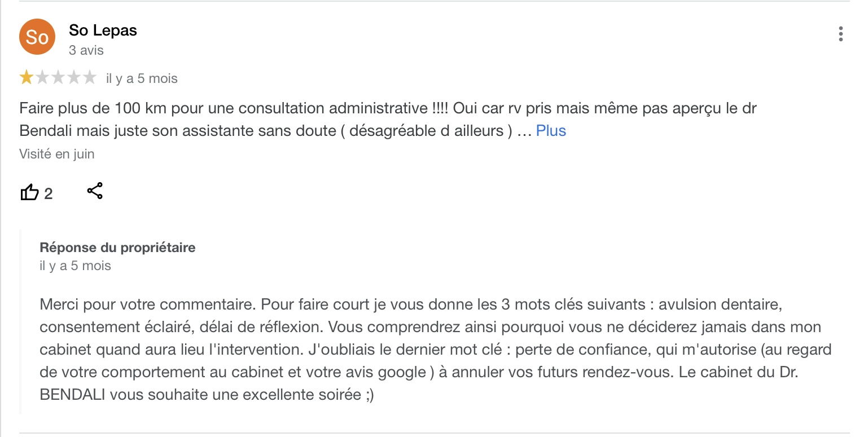Click the third gray rating star
Screen dimensions: 868x437
point(58,78)
